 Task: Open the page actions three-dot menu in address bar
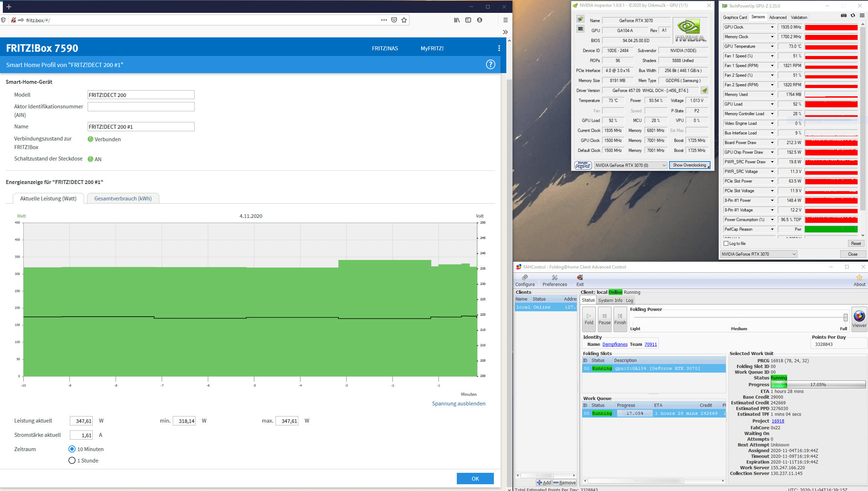(x=384, y=20)
